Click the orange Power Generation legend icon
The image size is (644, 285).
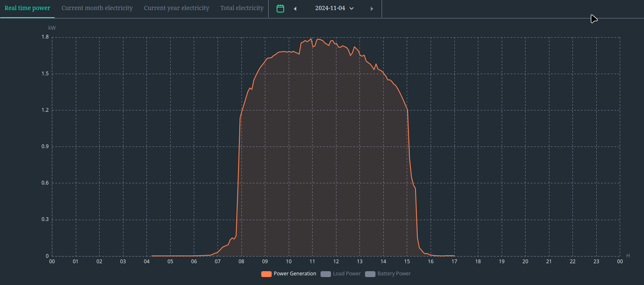(266, 274)
